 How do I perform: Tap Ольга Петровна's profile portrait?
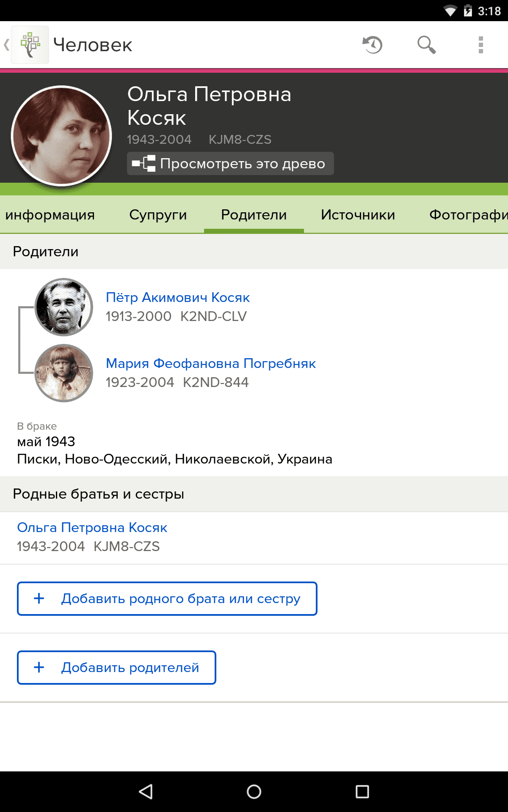pos(62,136)
